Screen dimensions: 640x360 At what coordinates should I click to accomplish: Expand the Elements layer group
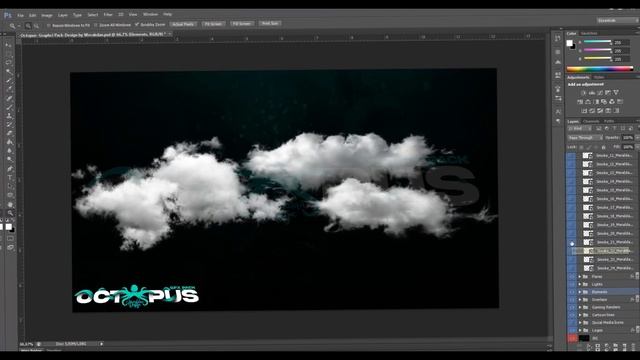[x=580, y=292]
